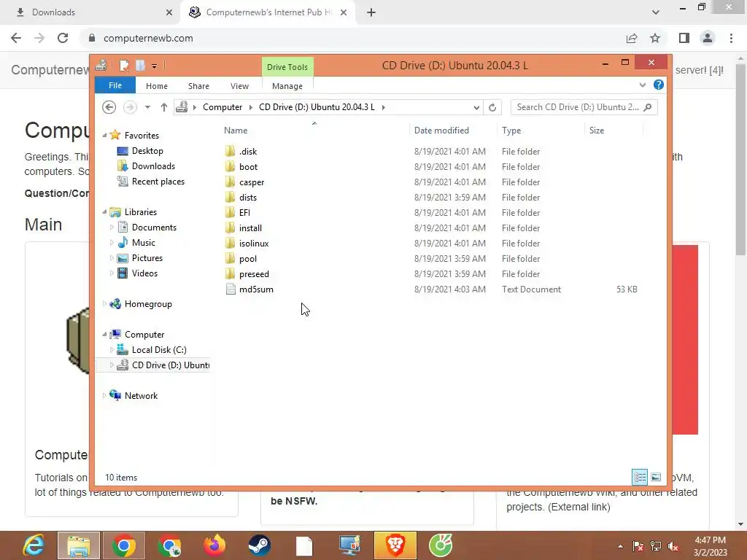The width and height of the screenshot is (747, 560).
Task: Click muted volume icon in system tray
Action: [673, 546]
